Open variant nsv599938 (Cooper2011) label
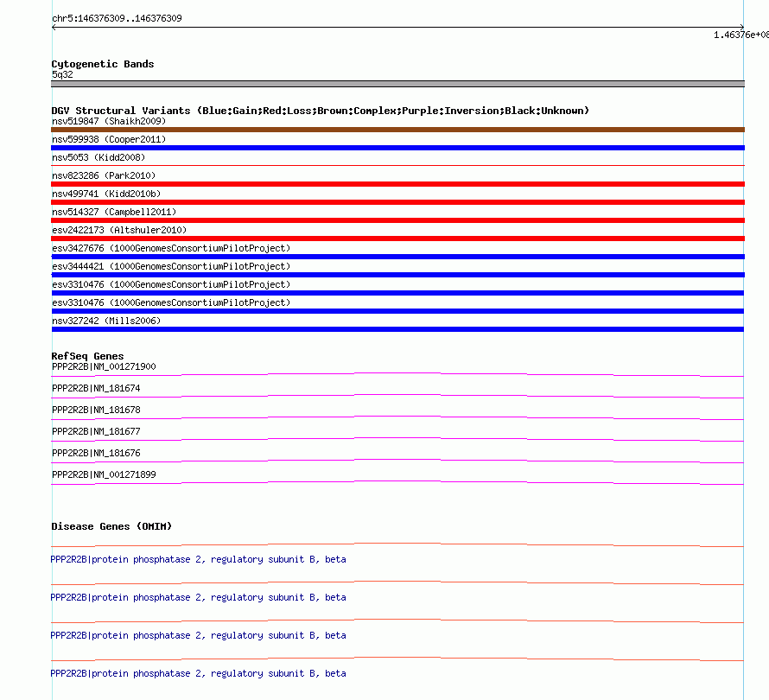 pyautogui.click(x=109, y=139)
